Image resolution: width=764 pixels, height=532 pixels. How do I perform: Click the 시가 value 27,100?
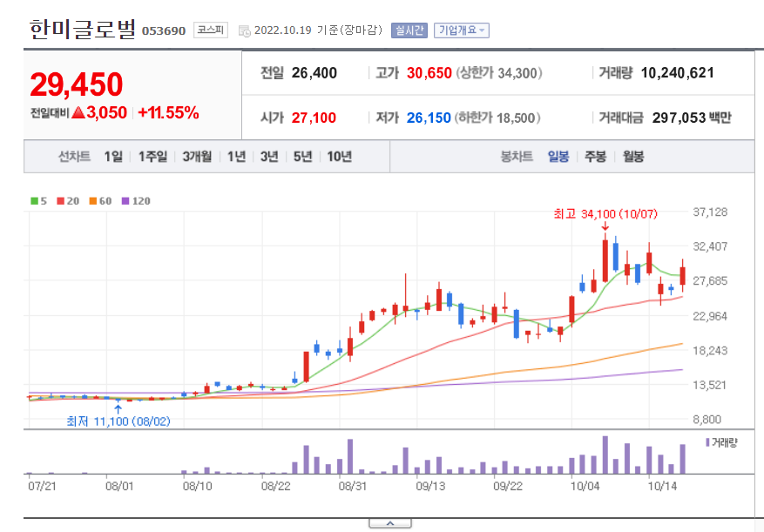(314, 118)
